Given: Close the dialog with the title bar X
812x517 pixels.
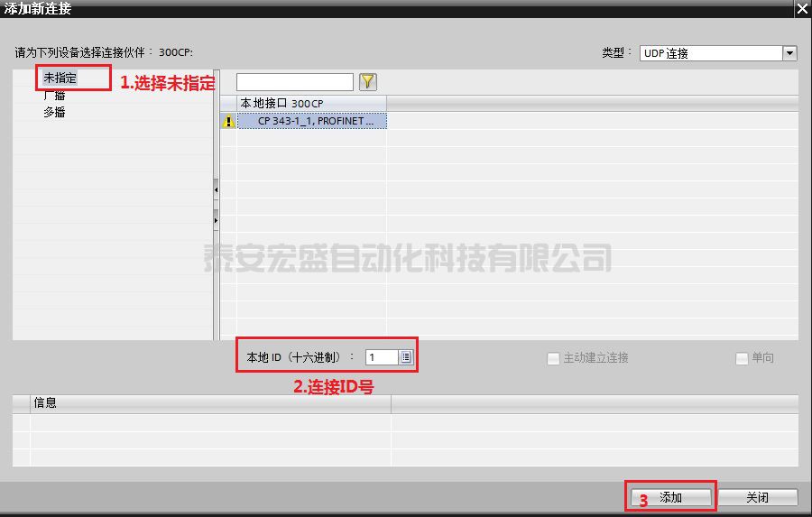Looking at the screenshot, I should click(x=801, y=8).
